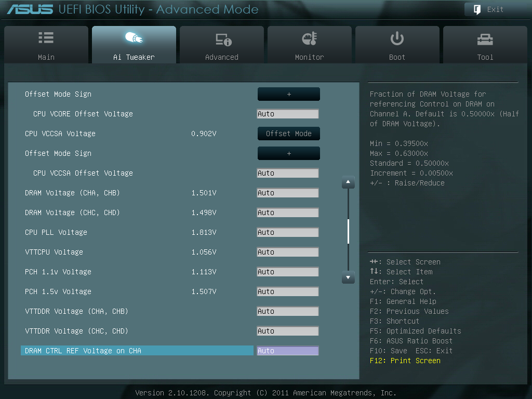The height and width of the screenshot is (399, 532).
Task: Click the F5: Optimized Defaults hint
Action: coord(415,331)
